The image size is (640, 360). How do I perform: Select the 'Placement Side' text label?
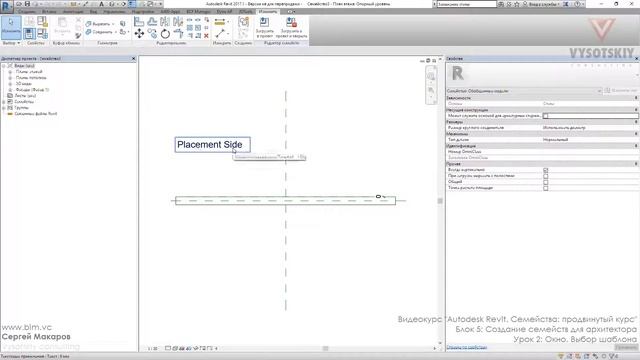pyautogui.click(x=213, y=145)
